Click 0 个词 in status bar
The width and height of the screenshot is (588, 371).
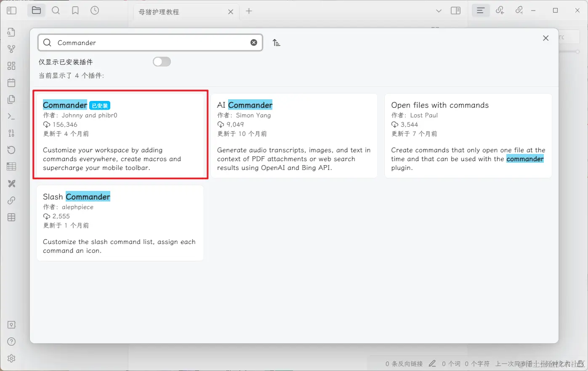click(451, 363)
